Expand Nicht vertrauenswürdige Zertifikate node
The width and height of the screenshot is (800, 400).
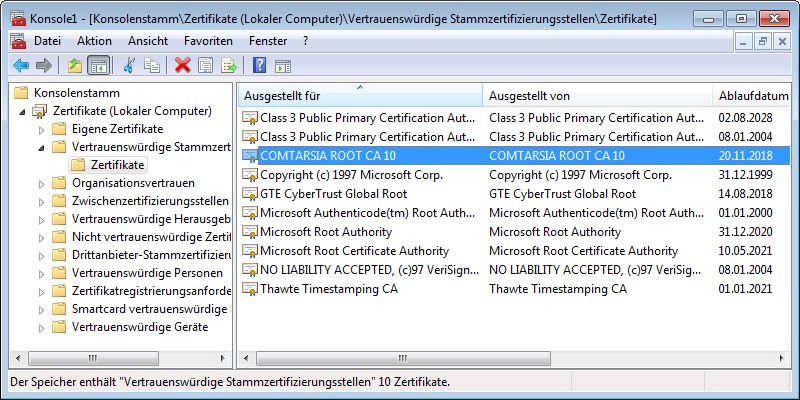(x=42, y=237)
